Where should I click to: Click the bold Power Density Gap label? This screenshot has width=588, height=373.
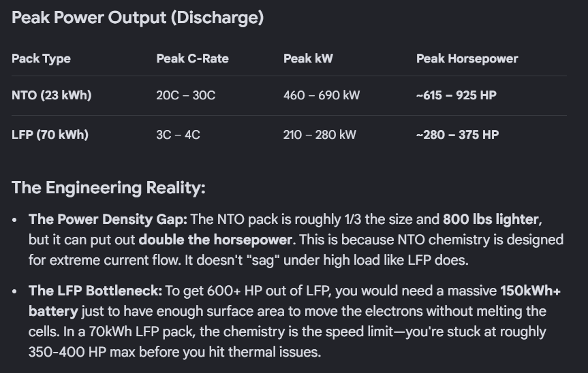click(108, 220)
